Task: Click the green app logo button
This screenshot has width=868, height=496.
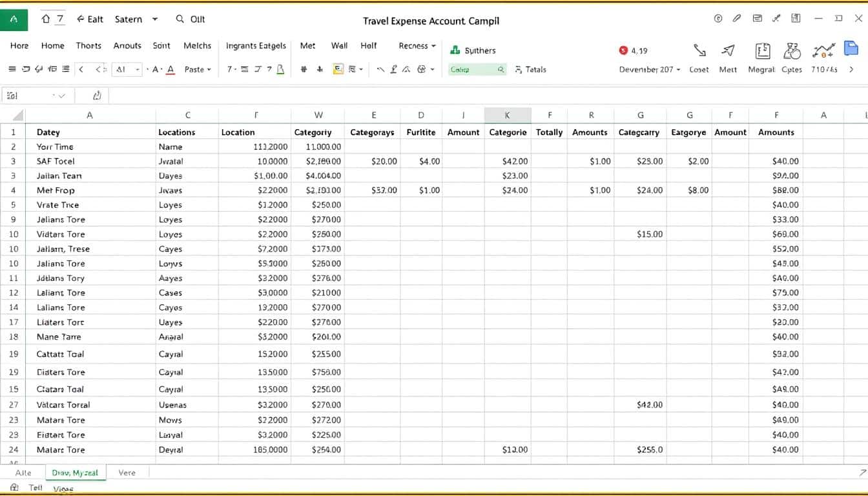Action: [x=14, y=19]
